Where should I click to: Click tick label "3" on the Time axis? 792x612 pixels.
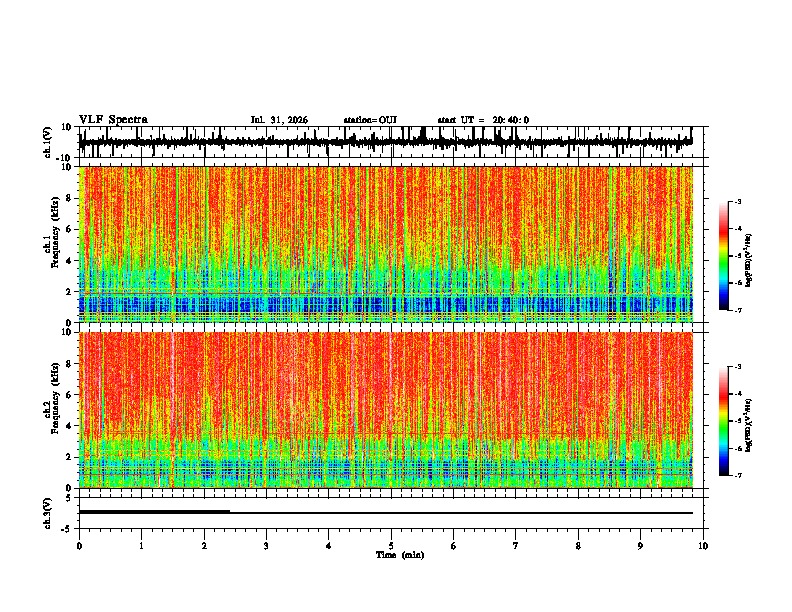tap(266, 546)
